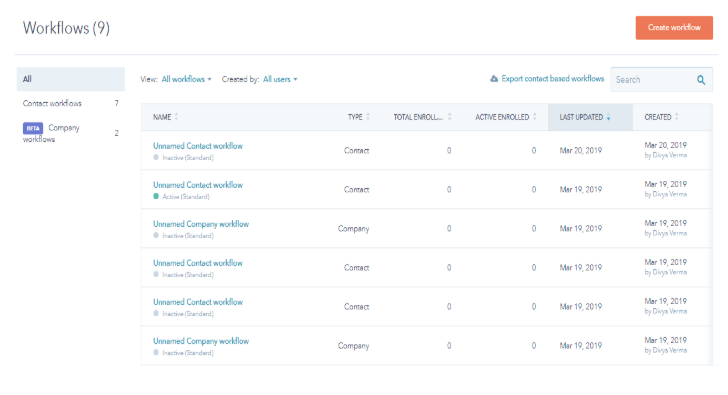728x395 pixels.
Task: Open the first Unnamed Company workflow
Action: [x=201, y=224]
